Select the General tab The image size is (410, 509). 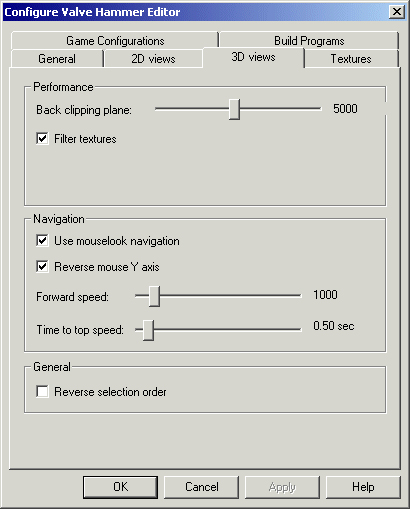[x=57, y=59]
